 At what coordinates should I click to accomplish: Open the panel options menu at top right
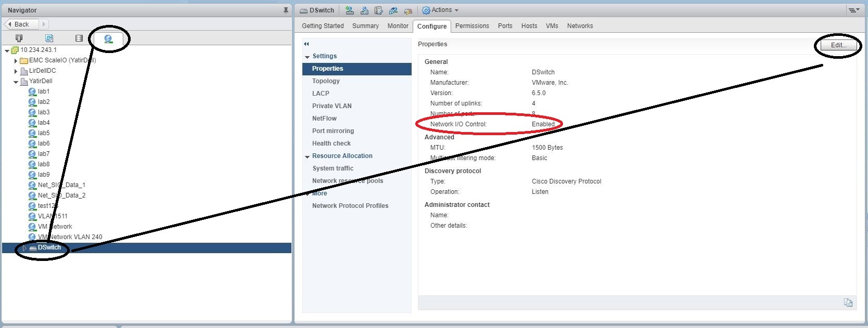[x=853, y=10]
